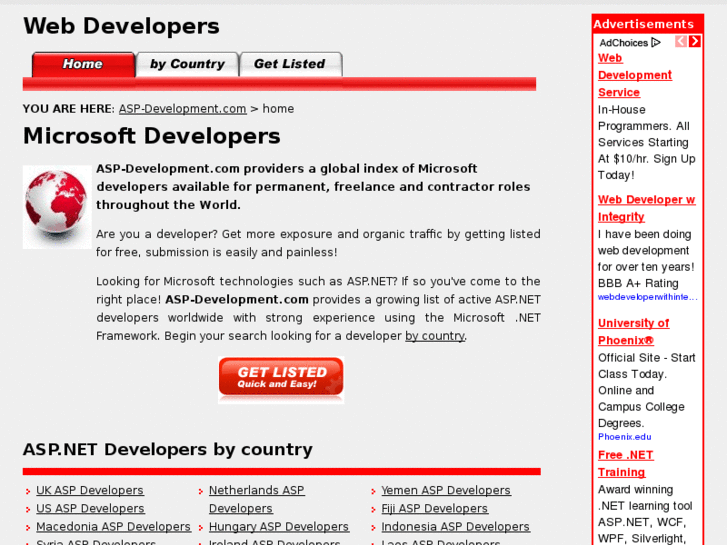The image size is (727, 545).
Task: Click the ASP-Development.com breadcrumb link
Action: click(182, 109)
